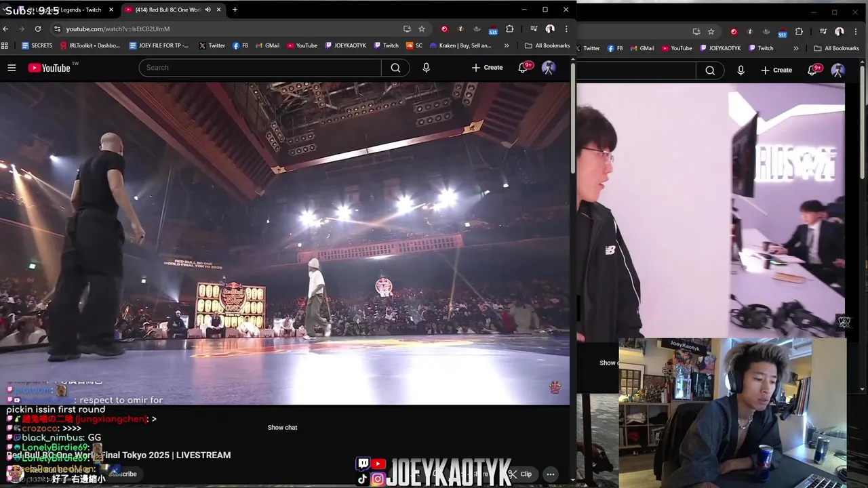Viewport: 868px width, 488px height.
Task: Click the Red Bull video player
Action: [x=285, y=243]
